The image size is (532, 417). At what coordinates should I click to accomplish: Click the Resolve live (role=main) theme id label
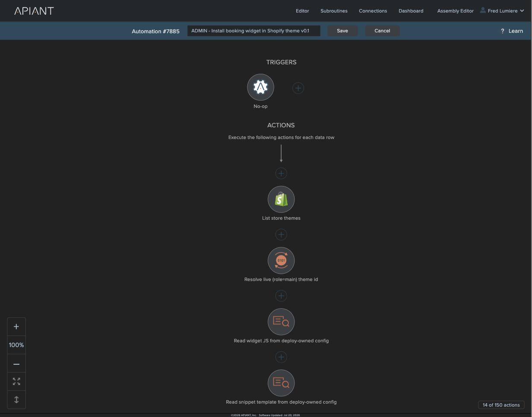[x=281, y=279]
